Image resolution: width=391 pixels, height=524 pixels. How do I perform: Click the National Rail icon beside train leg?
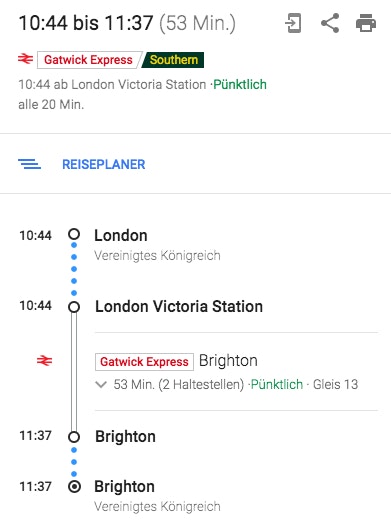pos(44,361)
